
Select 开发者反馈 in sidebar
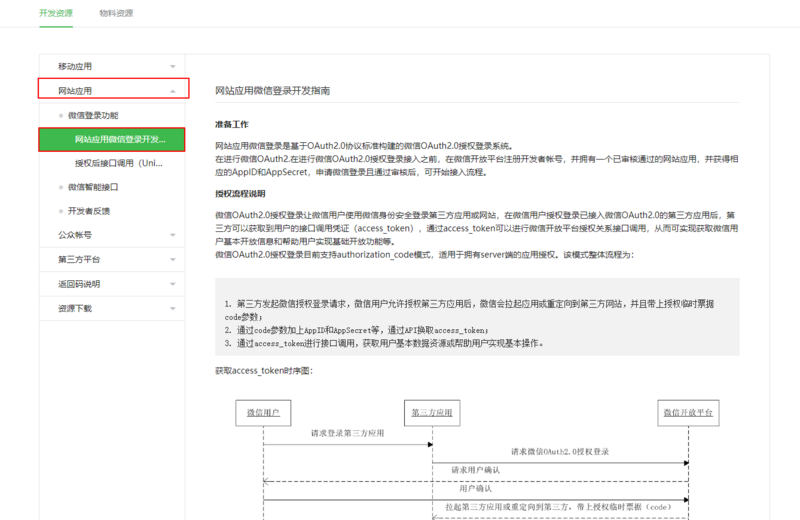tap(89, 211)
